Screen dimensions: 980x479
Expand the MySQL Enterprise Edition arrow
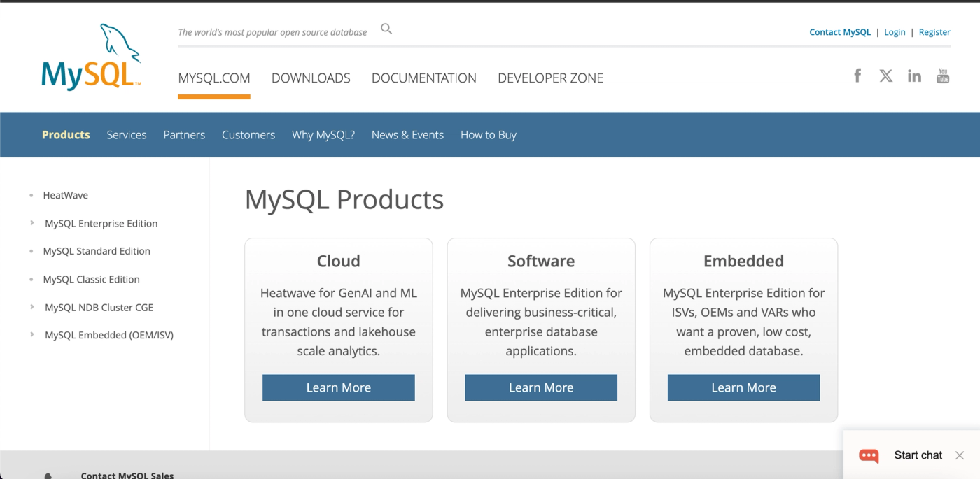tap(32, 223)
